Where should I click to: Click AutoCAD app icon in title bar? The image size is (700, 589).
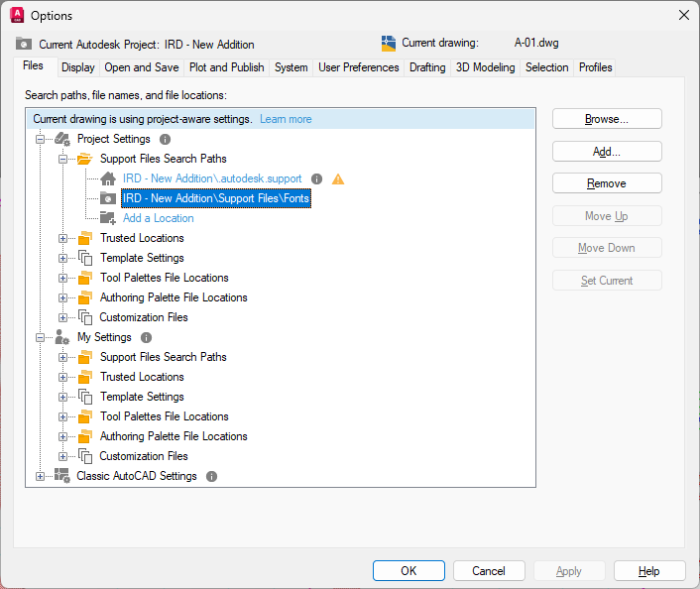click(17, 15)
